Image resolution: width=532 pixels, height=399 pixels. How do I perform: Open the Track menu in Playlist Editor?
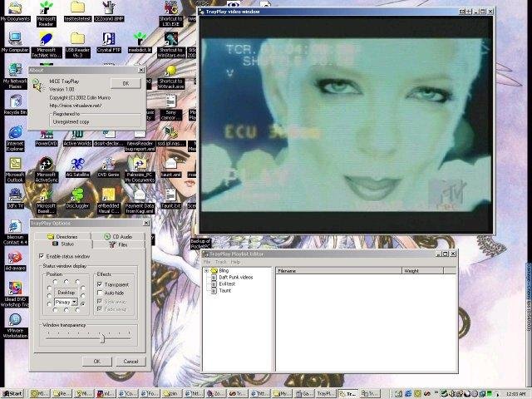221,262
